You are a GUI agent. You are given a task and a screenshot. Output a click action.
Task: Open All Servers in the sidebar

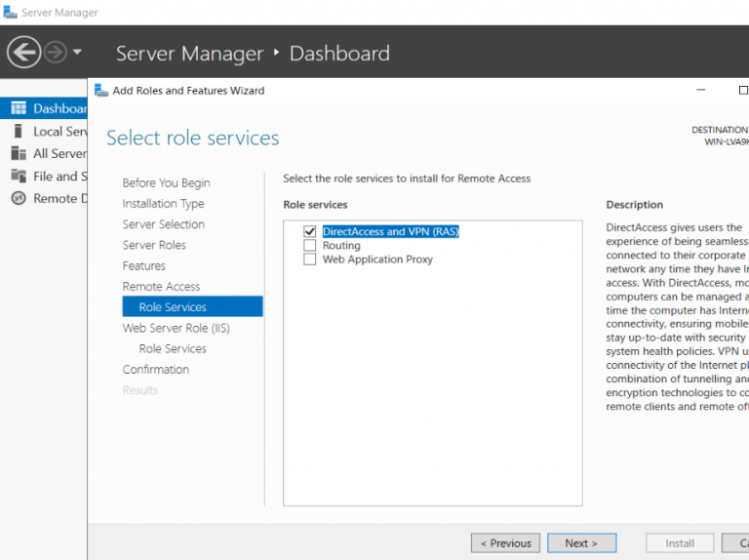[44, 153]
